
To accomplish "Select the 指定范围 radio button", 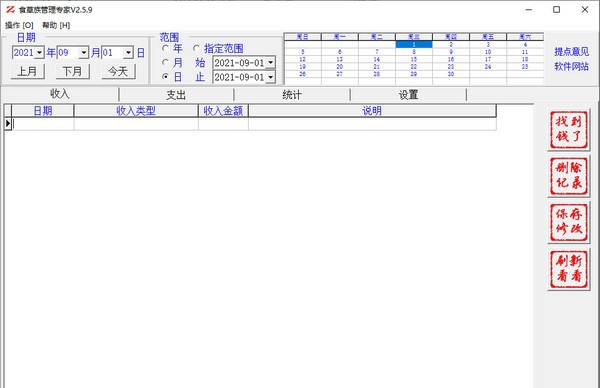I will pyautogui.click(x=196, y=48).
